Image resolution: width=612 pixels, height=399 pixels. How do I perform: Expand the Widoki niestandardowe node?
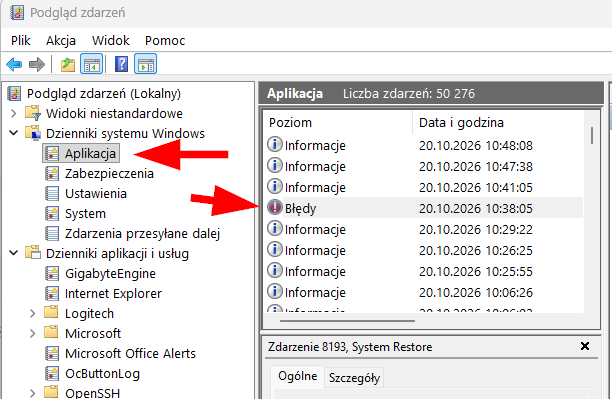(x=14, y=114)
